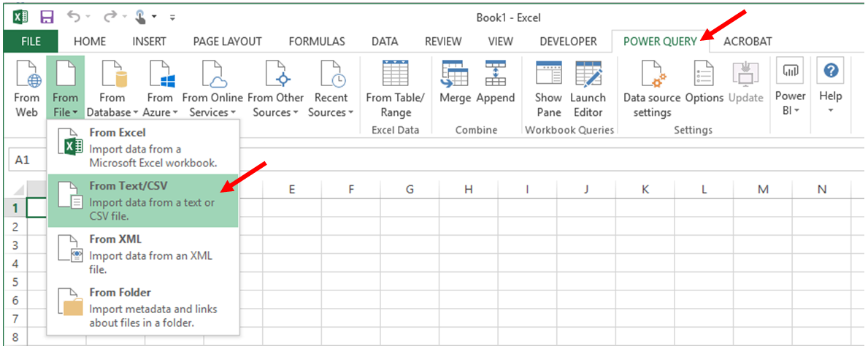Select column G header
The image size is (868, 351).
[410, 189]
